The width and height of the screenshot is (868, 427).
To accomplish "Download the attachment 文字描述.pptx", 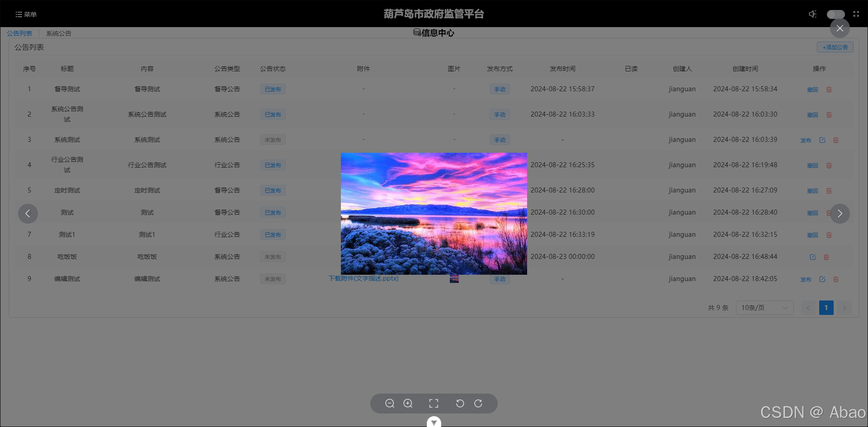I will pos(363,279).
